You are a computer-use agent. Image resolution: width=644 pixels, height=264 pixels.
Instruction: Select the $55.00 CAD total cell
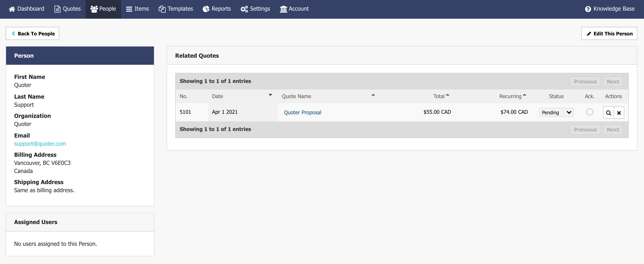(437, 112)
